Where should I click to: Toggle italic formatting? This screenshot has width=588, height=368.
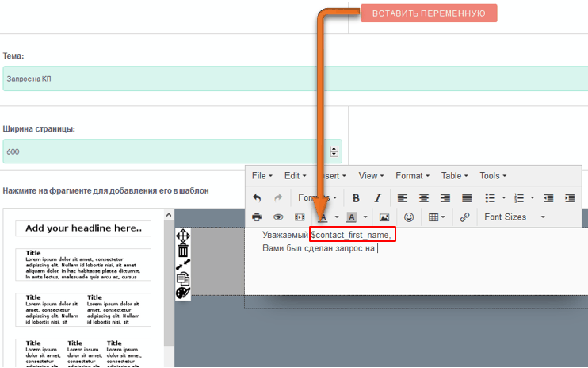coord(378,197)
